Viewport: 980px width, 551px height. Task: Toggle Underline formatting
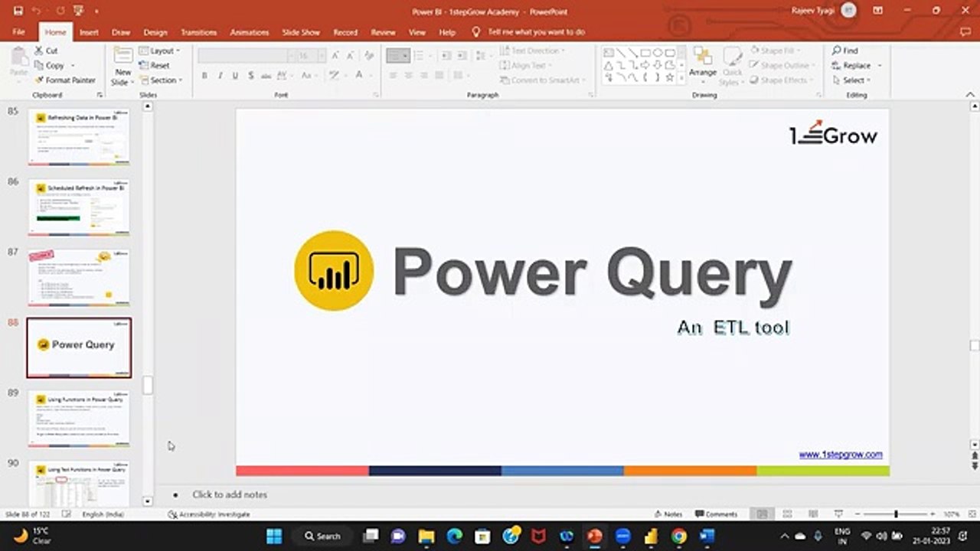[x=235, y=76]
